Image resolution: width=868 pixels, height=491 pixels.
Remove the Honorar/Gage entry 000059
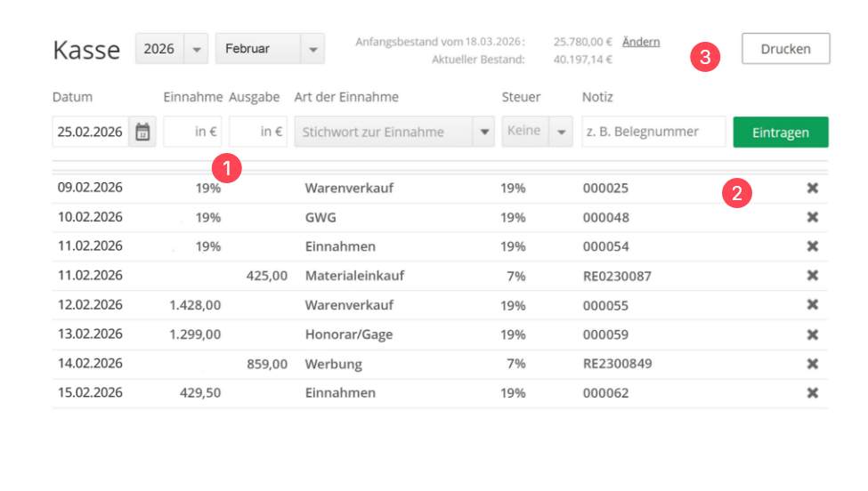812,334
